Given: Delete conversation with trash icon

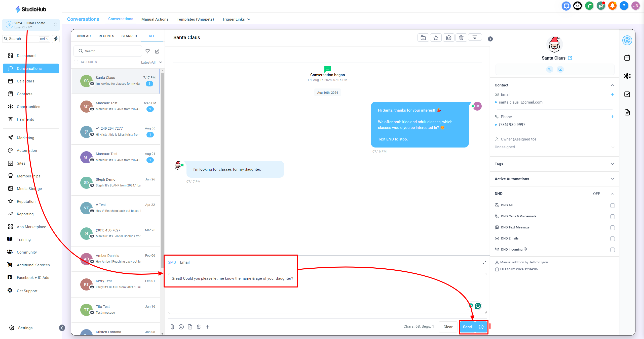Looking at the screenshot, I should [461, 38].
